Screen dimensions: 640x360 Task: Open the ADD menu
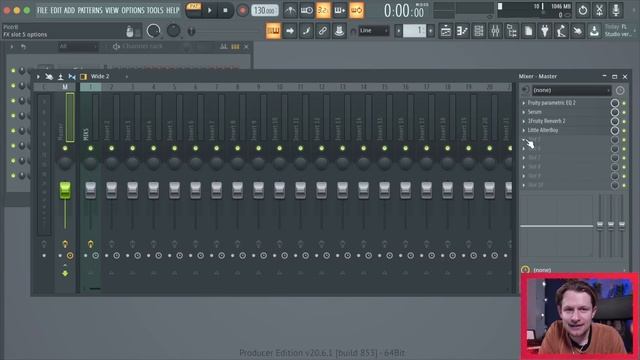pyautogui.click(x=69, y=10)
